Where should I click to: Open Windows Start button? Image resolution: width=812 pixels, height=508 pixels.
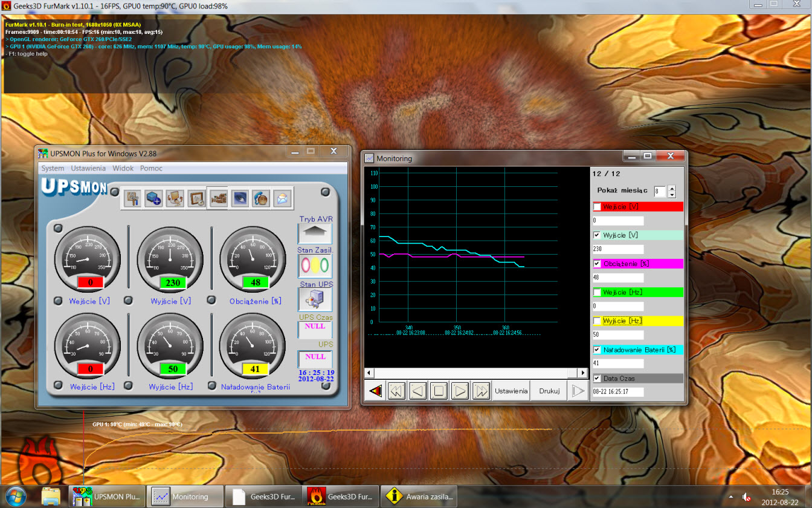click(x=16, y=496)
